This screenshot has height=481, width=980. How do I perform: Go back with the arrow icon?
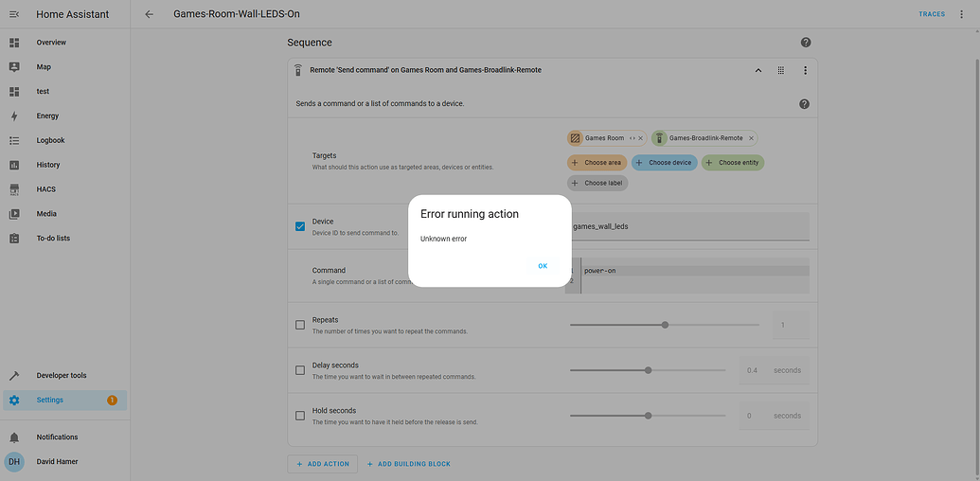pos(149,14)
